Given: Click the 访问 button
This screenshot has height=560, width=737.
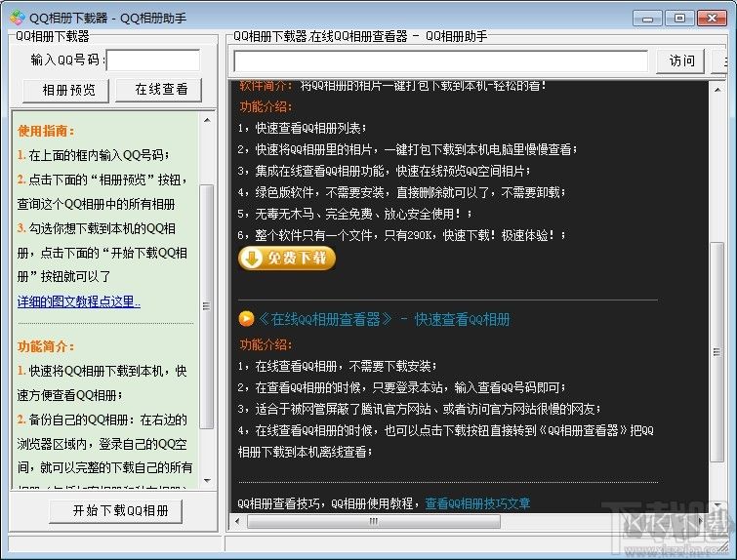Looking at the screenshot, I should point(680,60).
